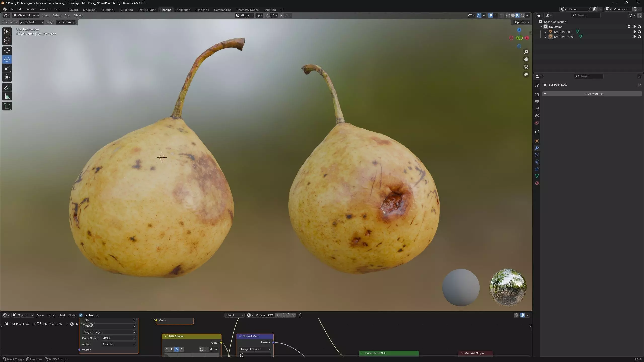The image size is (644, 362).
Task: Select the Scale tool
Action: 7,68
